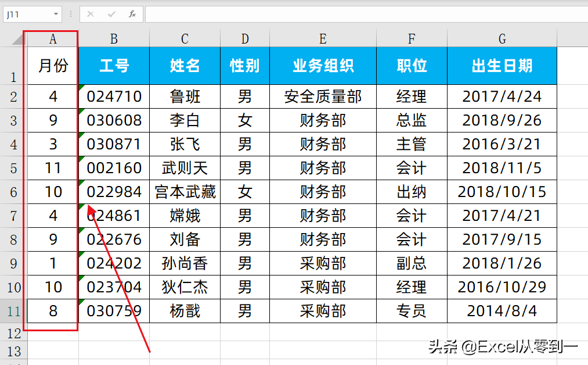Screen dimensions: 588x365
Task: Click the 姓名 header cell
Action: [185, 66]
